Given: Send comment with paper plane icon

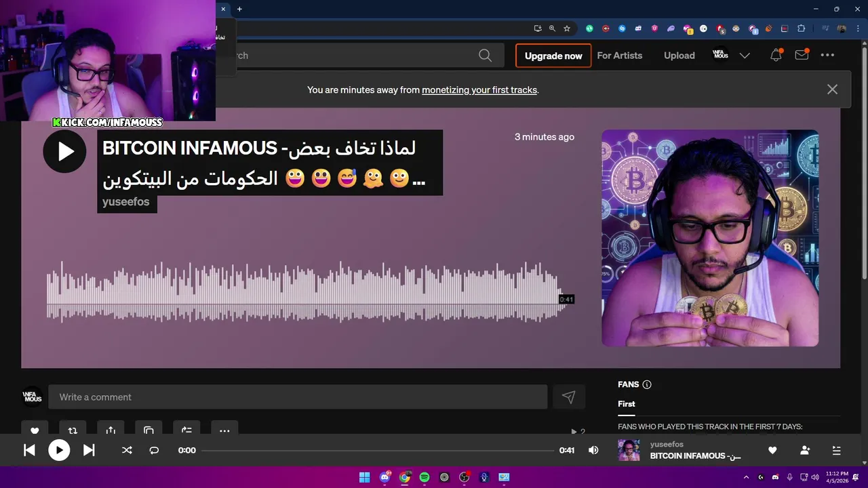Looking at the screenshot, I should pyautogui.click(x=569, y=397).
